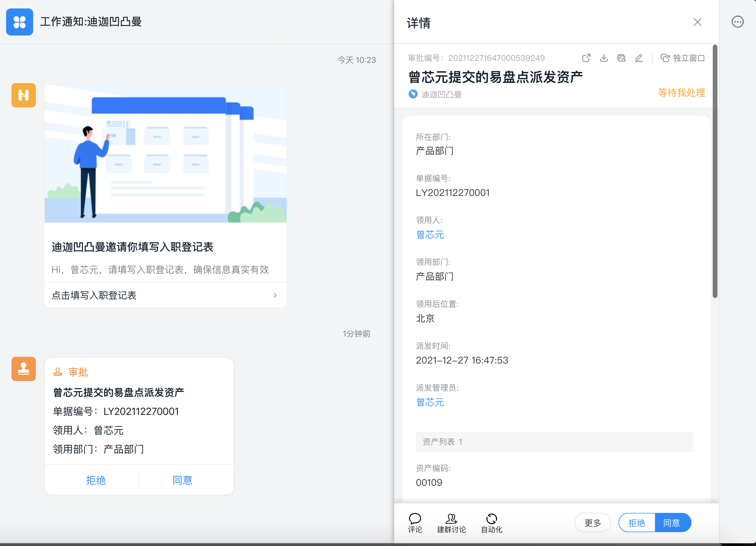The height and width of the screenshot is (546, 756).
Task: Click 同意 in the details panel footer
Action: coord(672,523)
